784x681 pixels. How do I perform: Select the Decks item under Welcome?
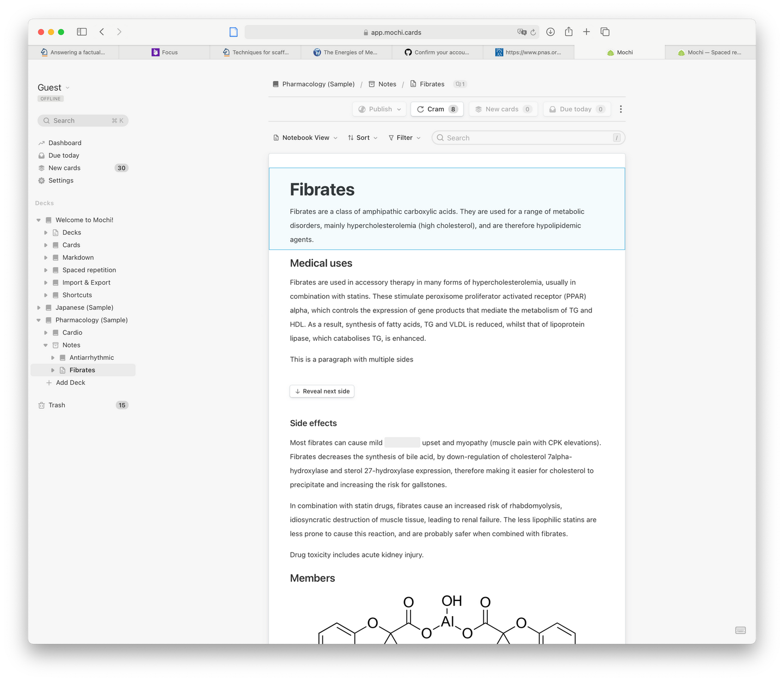click(71, 233)
